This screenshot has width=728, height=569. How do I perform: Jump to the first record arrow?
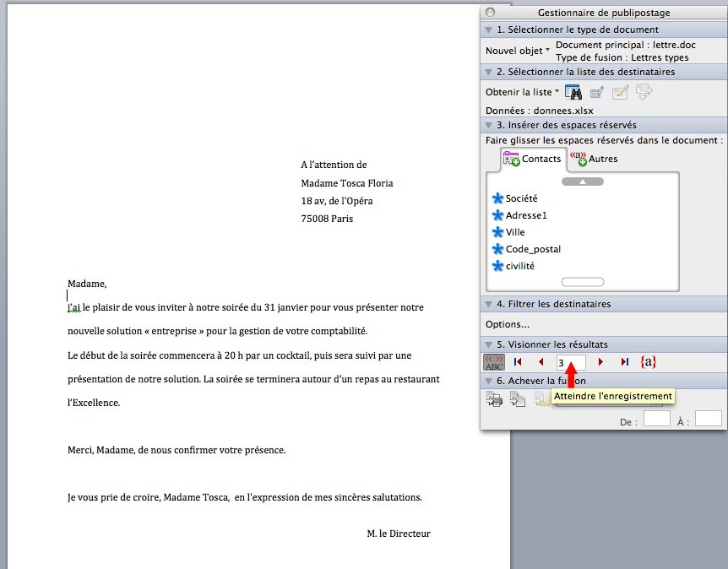pyautogui.click(x=517, y=361)
